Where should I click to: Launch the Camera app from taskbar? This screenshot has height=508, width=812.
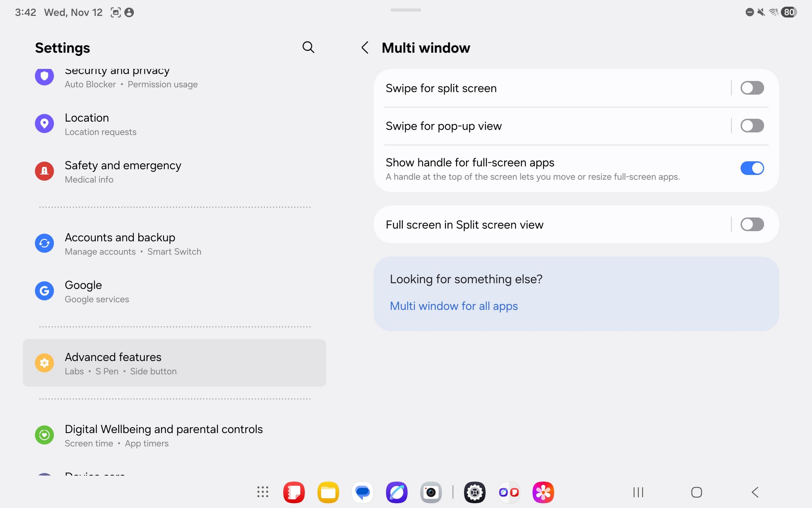pos(431,492)
